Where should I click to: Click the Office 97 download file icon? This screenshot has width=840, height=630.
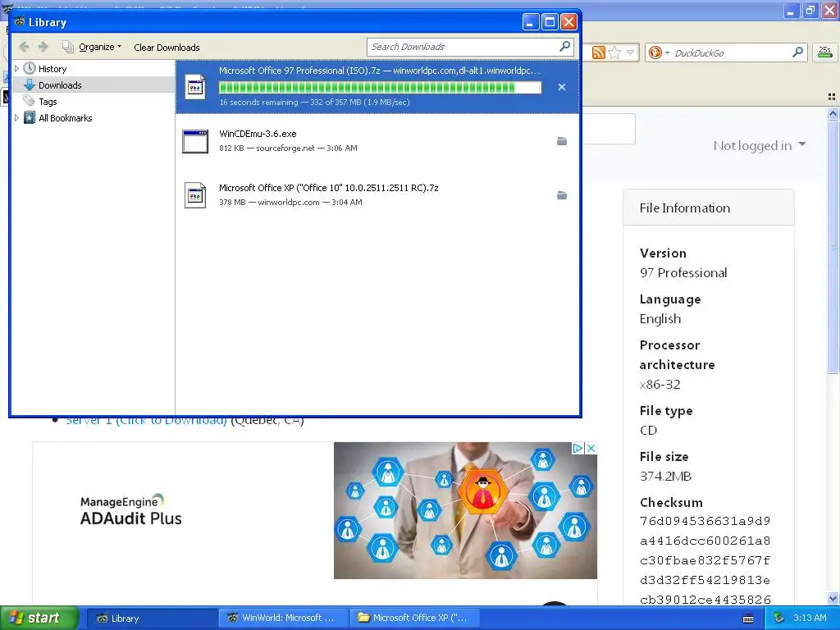click(195, 87)
